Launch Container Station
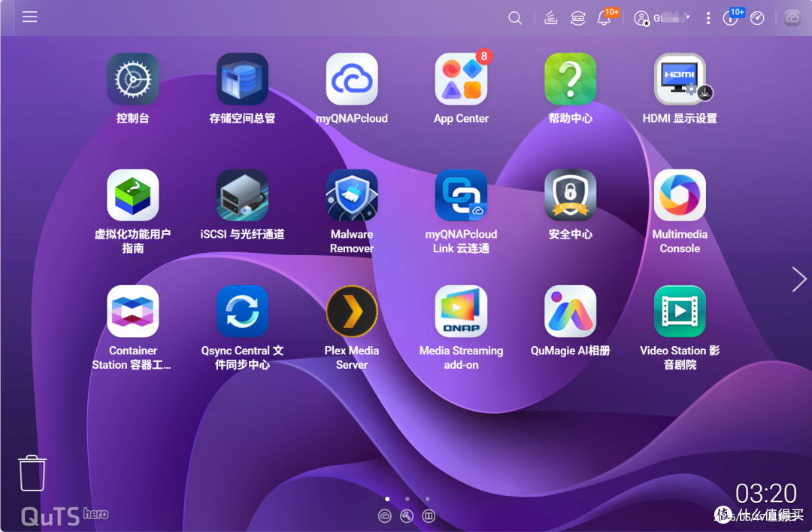The width and height of the screenshot is (812, 532). (x=132, y=311)
